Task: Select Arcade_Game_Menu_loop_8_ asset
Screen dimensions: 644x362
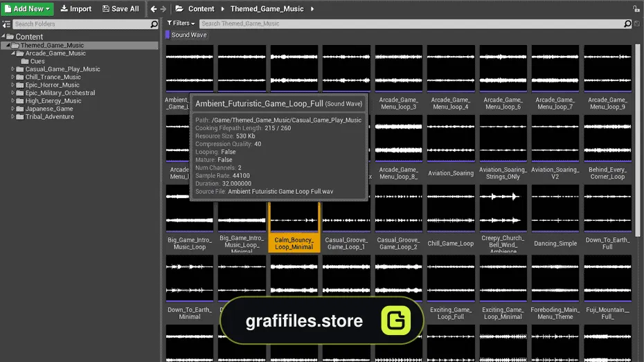Action: pyautogui.click(x=398, y=147)
